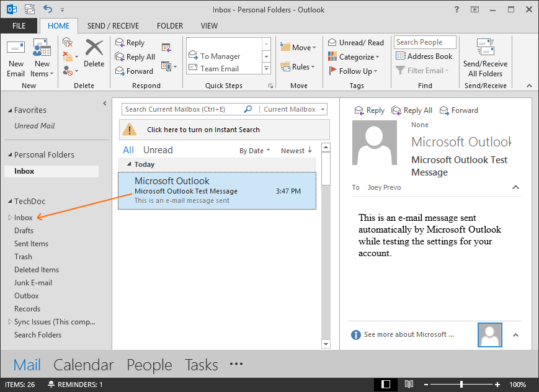Click the Send/Receive quick access icon
This screenshot has height=392, width=539.
(30, 9)
